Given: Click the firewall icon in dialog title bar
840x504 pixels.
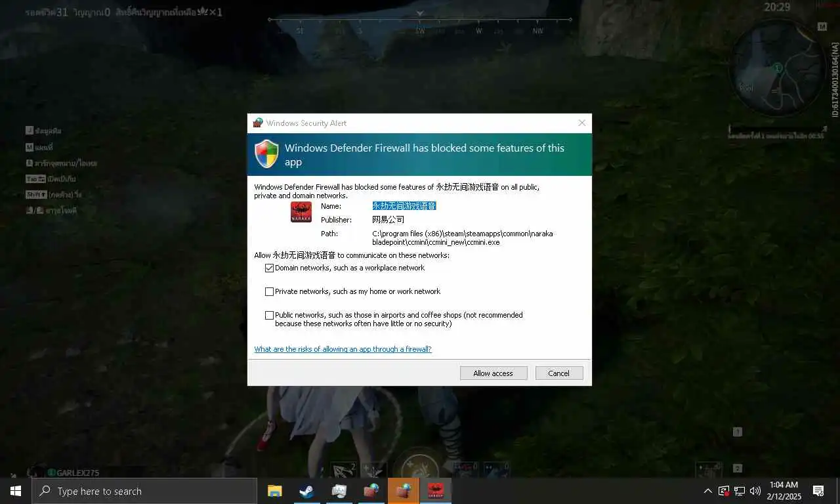Looking at the screenshot, I should (x=258, y=123).
